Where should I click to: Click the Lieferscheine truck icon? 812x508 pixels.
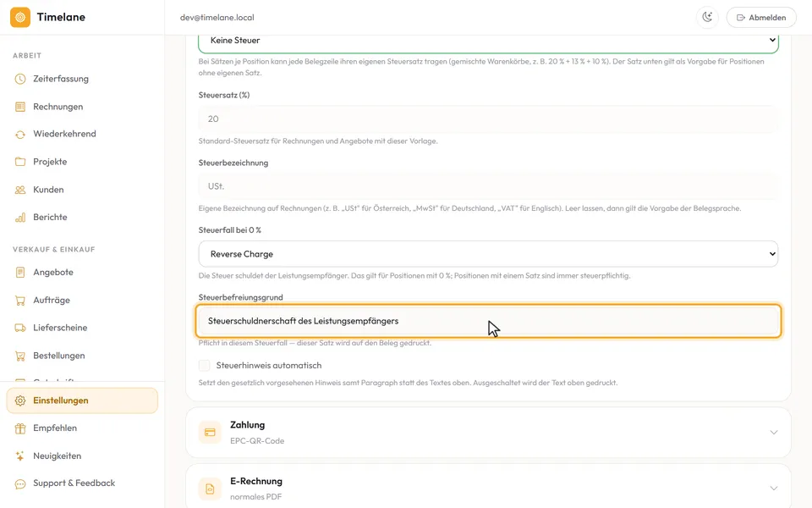20,328
